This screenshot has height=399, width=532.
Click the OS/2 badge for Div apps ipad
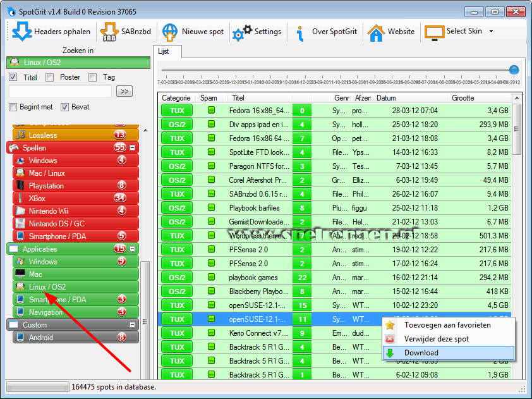pyautogui.click(x=177, y=125)
